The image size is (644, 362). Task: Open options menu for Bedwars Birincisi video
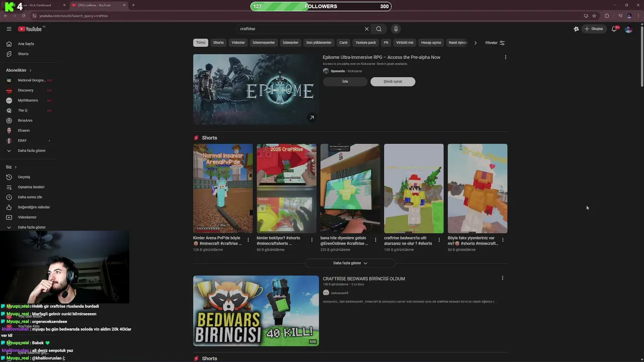coord(502,278)
